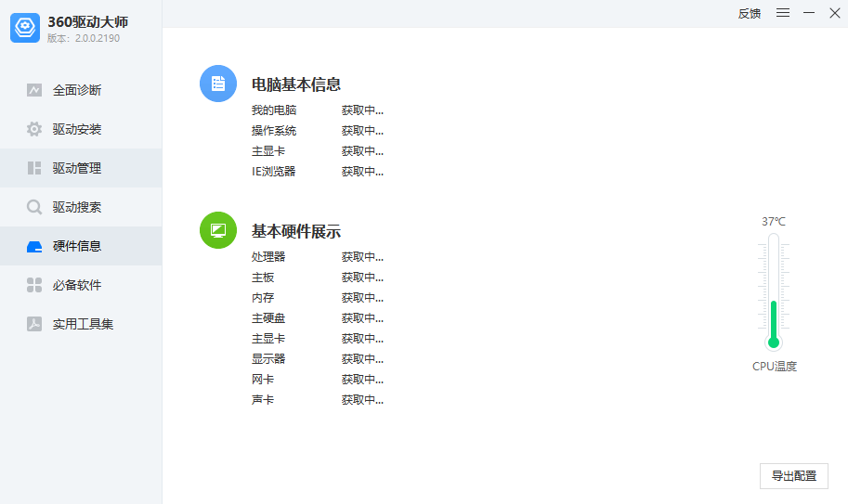Click 获取中... value beside 内存
848x504 pixels.
[362, 298]
